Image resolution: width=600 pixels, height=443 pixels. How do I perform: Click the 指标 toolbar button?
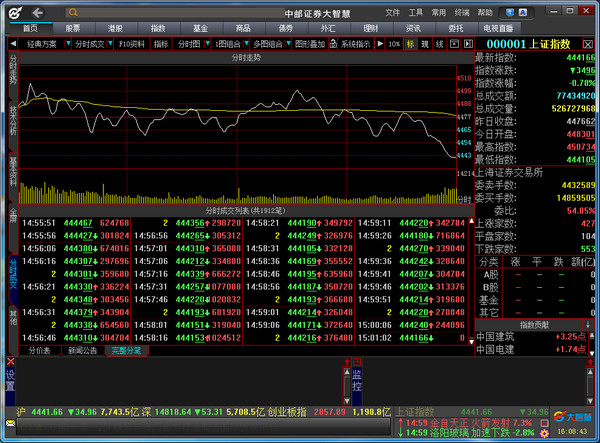click(161, 44)
